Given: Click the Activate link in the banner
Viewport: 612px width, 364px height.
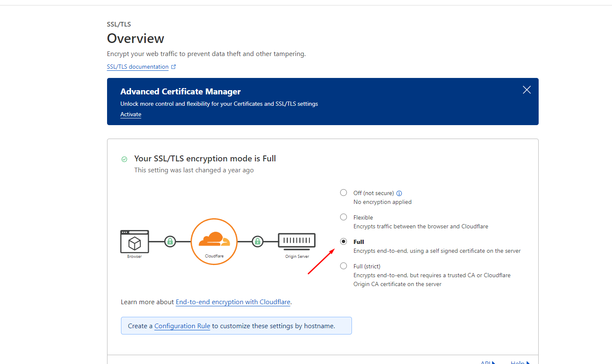Looking at the screenshot, I should coord(131,114).
